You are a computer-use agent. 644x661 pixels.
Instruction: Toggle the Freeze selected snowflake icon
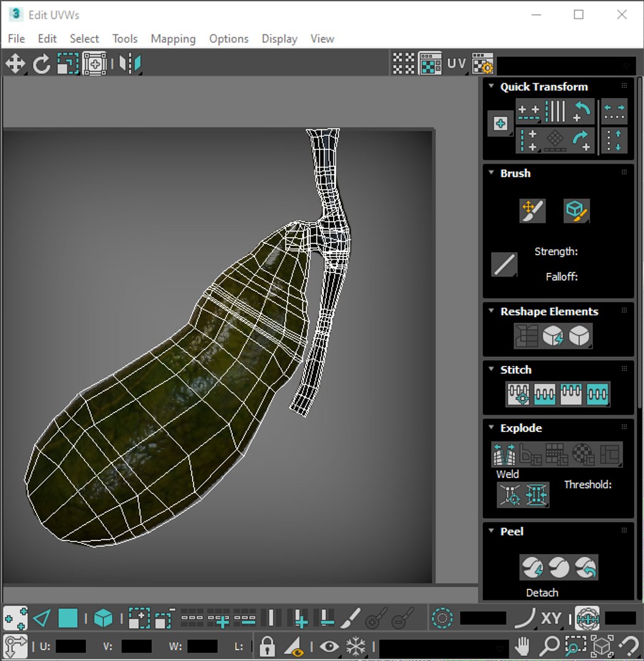tap(356, 646)
